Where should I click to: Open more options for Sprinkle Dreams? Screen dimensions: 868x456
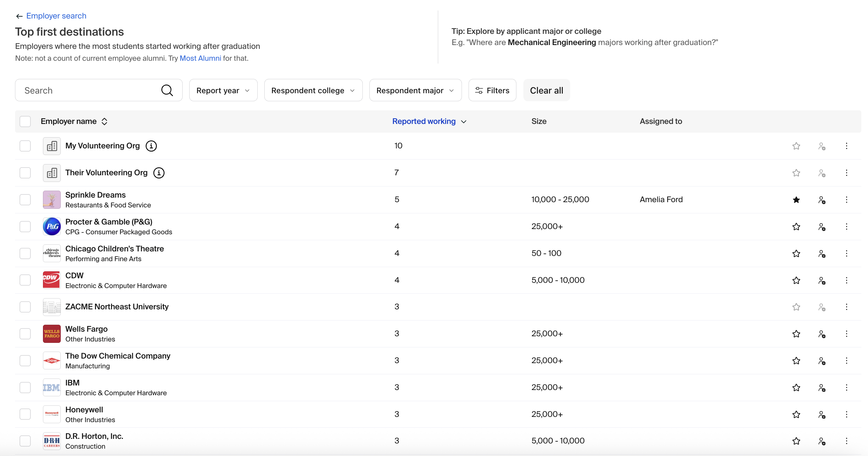(846, 200)
